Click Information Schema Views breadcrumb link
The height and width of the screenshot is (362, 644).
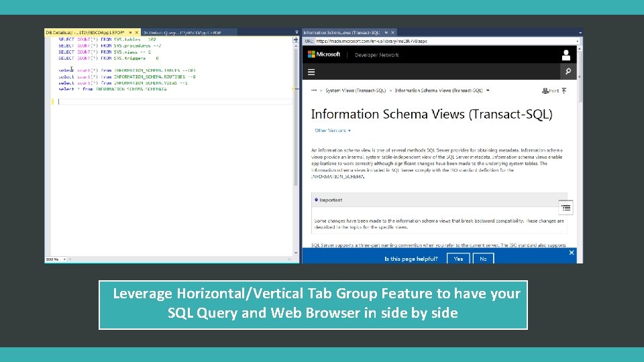(439, 90)
